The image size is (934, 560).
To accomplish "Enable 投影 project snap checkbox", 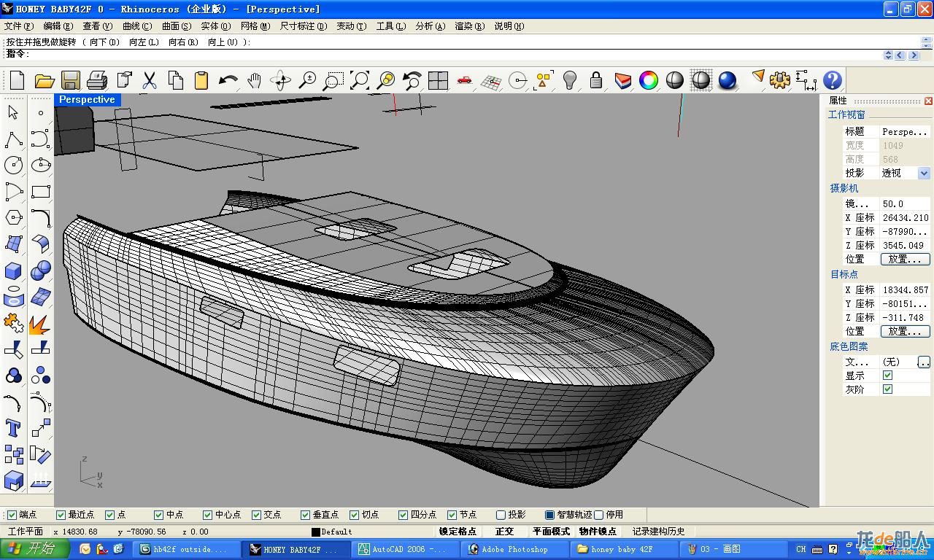I will pos(501,515).
